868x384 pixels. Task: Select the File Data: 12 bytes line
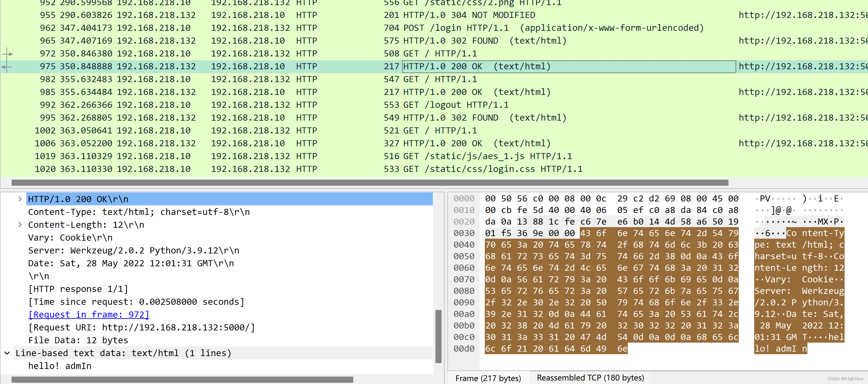(x=78, y=340)
